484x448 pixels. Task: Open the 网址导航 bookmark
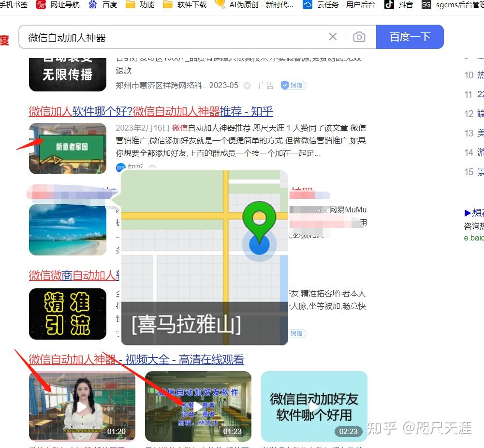click(x=58, y=5)
